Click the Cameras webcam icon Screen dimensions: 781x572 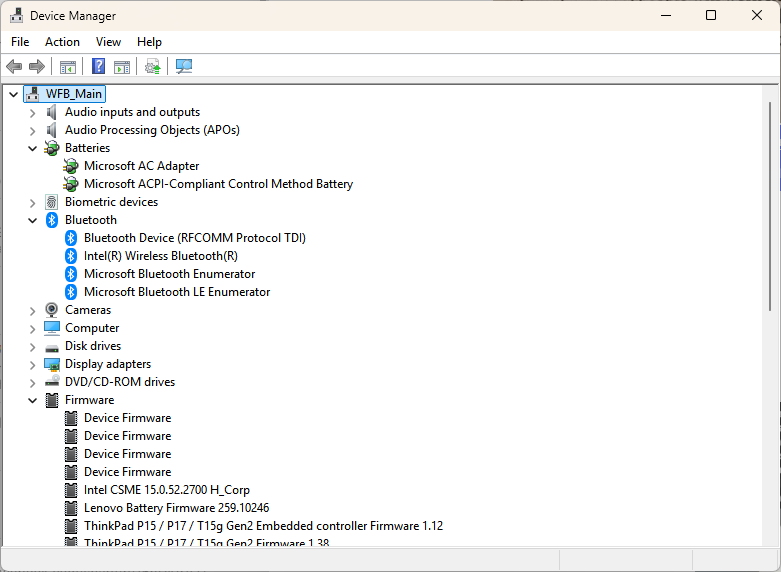point(52,310)
